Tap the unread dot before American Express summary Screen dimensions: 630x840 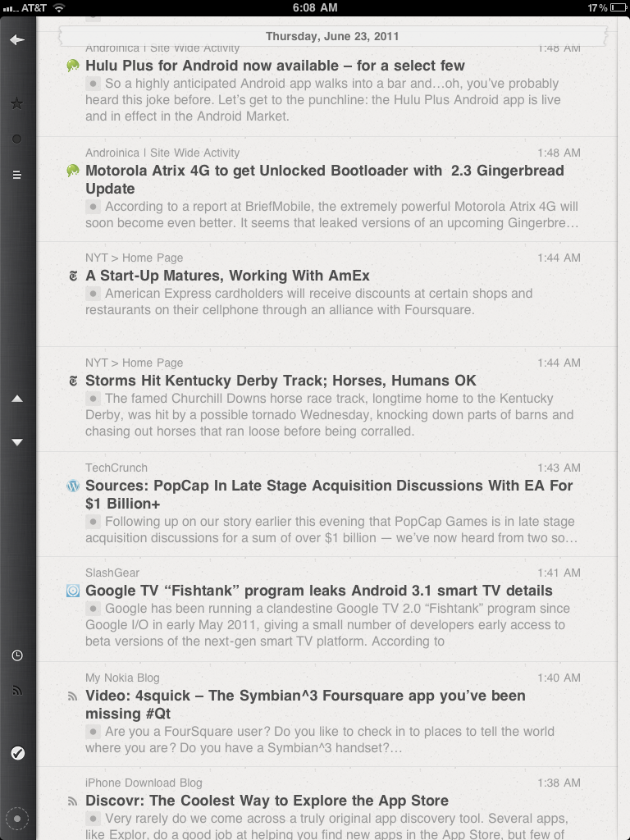click(x=94, y=294)
